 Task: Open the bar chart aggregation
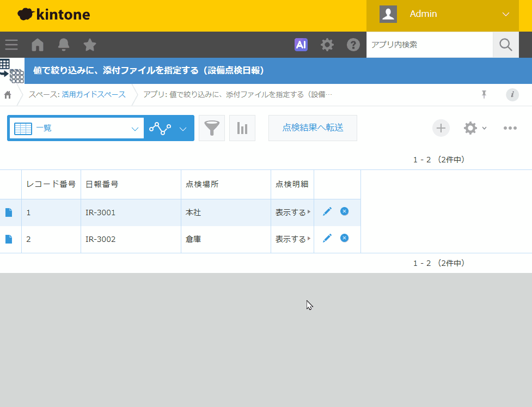[242, 128]
